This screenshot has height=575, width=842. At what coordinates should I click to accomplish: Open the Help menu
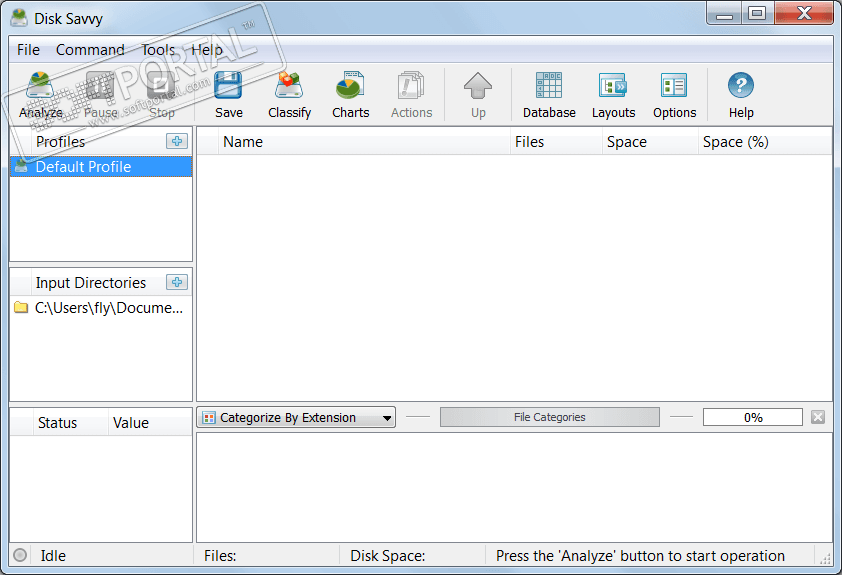pyautogui.click(x=207, y=50)
